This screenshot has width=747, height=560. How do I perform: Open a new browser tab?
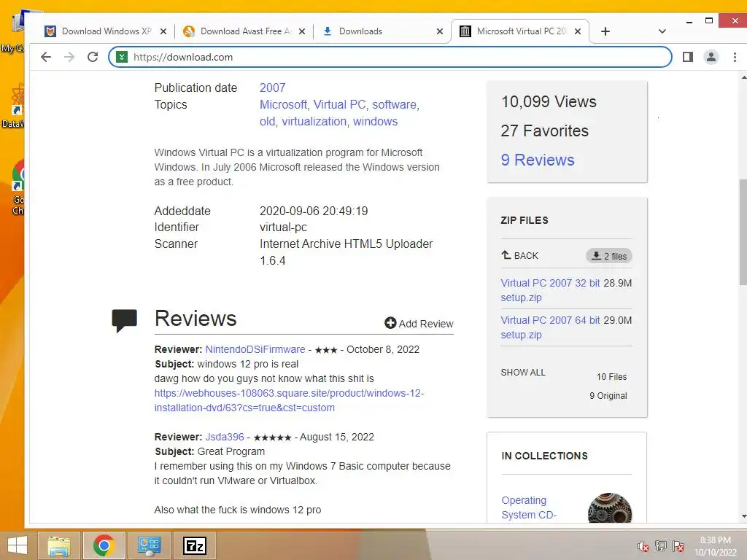tap(605, 31)
